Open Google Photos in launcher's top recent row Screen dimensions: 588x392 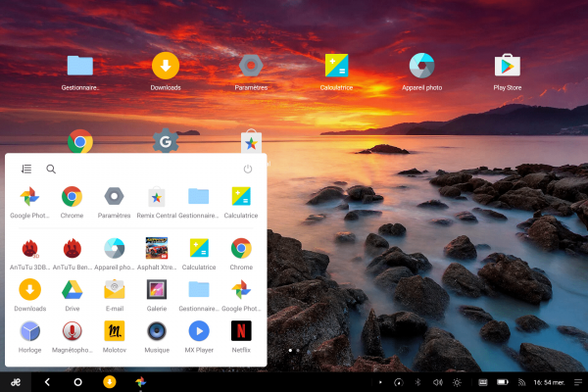point(29,197)
